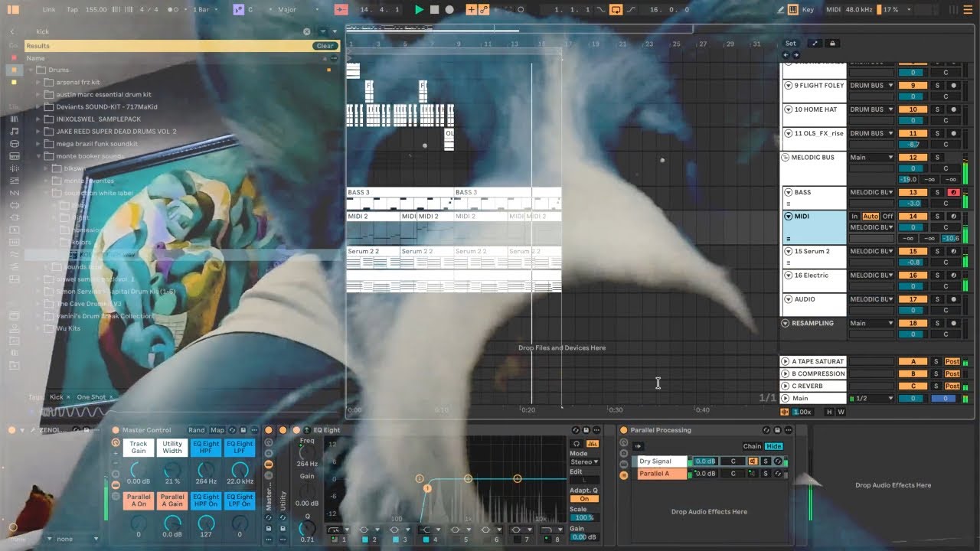Select the Wu Kits folder

coord(69,328)
